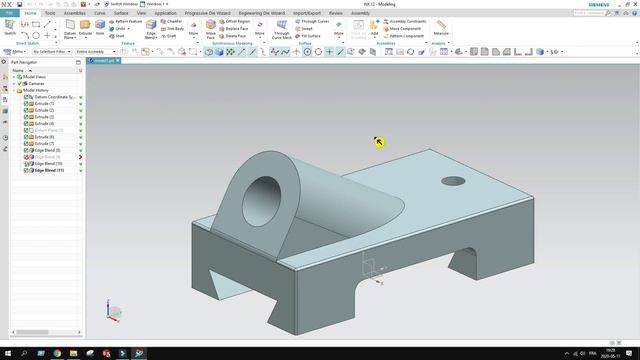
Task: Open the Surface group More dropdown
Action: pos(338,29)
